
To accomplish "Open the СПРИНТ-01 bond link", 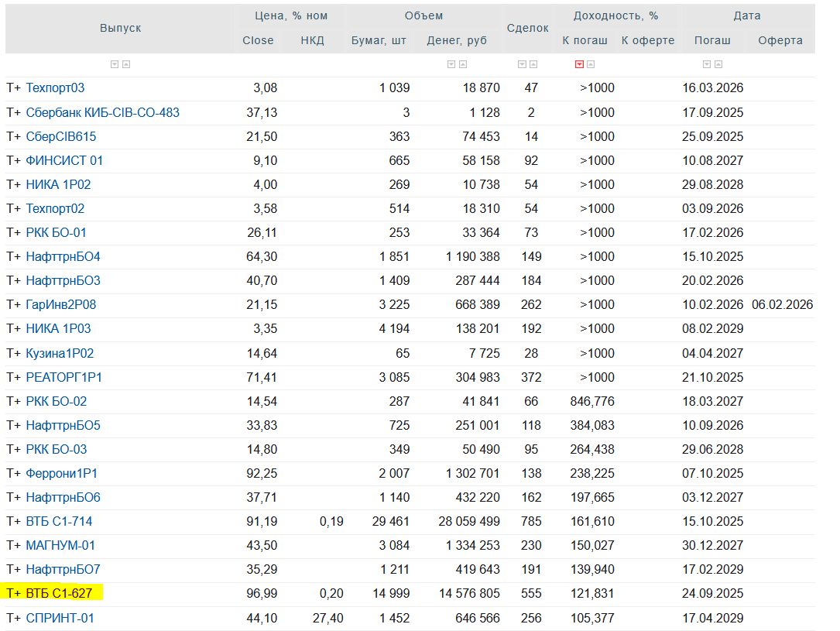I will 60,618.
